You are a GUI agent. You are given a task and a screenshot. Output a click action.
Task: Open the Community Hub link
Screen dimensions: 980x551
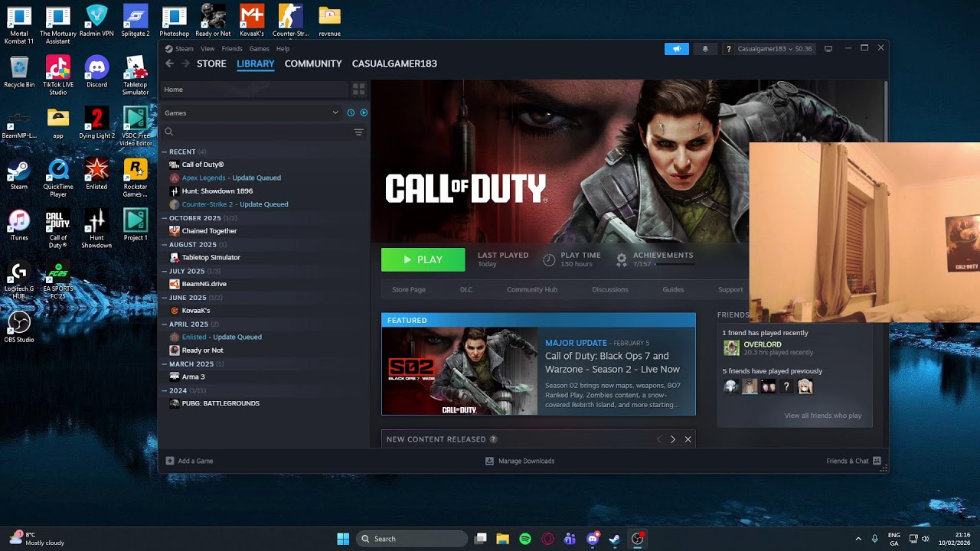532,289
